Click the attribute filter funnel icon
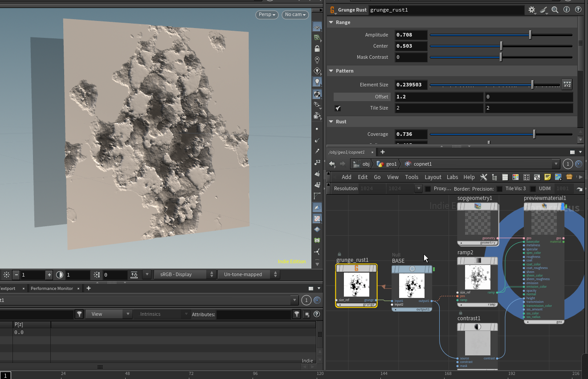This screenshot has width=588, height=379. click(x=297, y=314)
